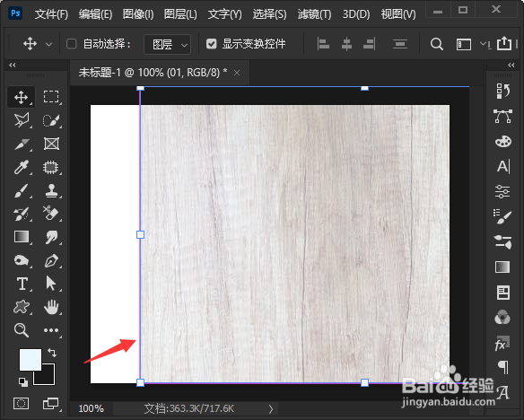
Task: Select the Rectangular Marquee tool
Action: [x=51, y=97]
